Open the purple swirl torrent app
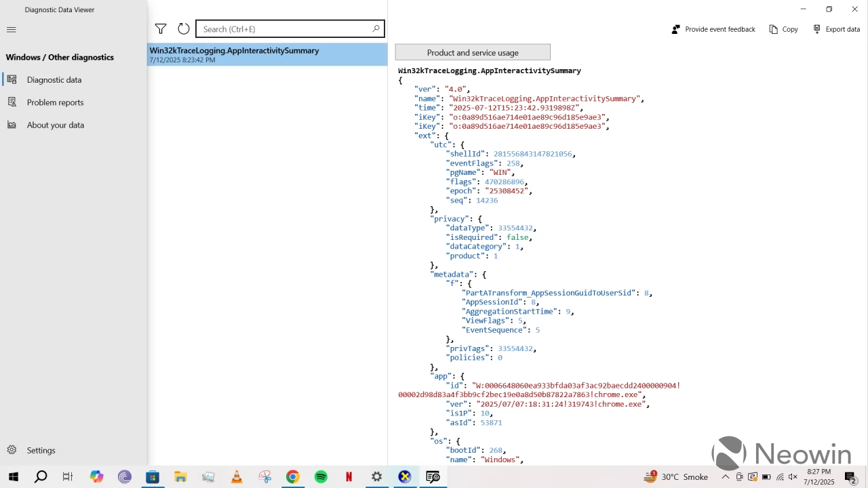 coord(124,476)
